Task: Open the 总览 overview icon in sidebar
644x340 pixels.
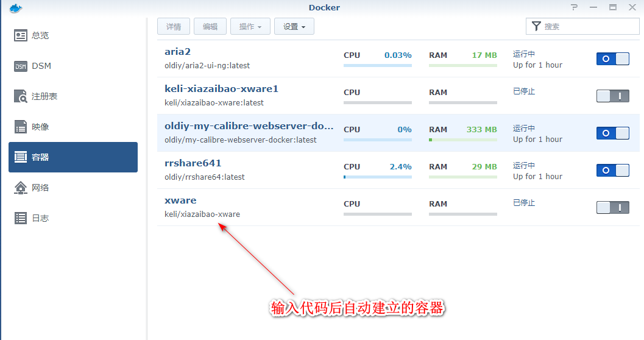Action: coord(21,35)
